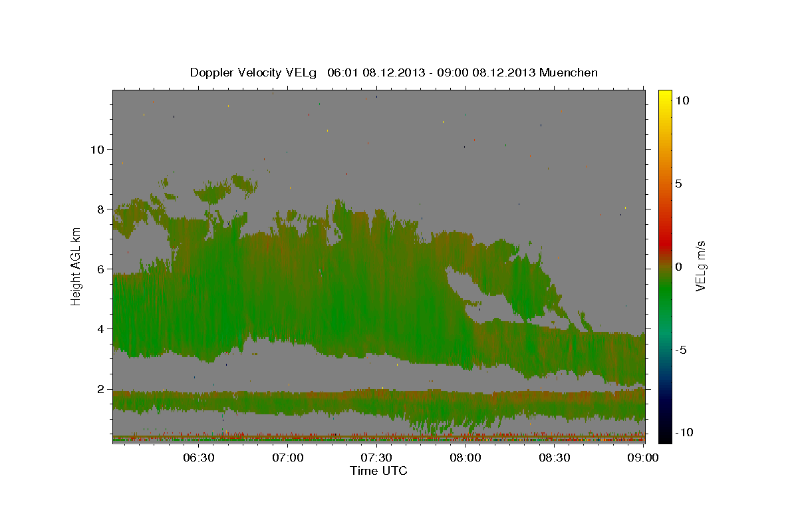Click the height tick label '10' on the vertical axis
Viewport: 798px width, 532px height.
click(98, 149)
